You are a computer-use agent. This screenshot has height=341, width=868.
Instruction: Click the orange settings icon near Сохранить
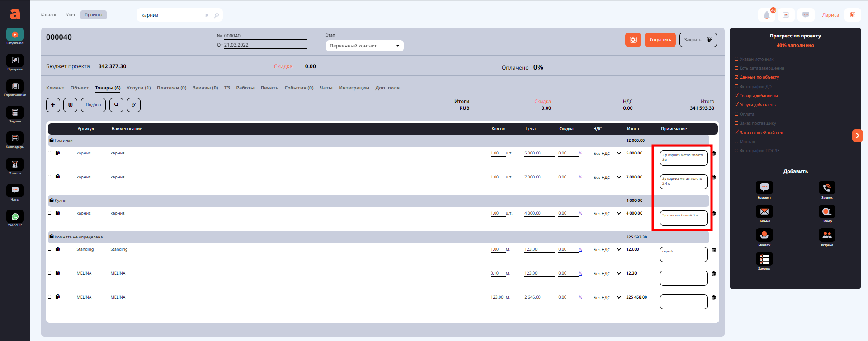coord(633,40)
